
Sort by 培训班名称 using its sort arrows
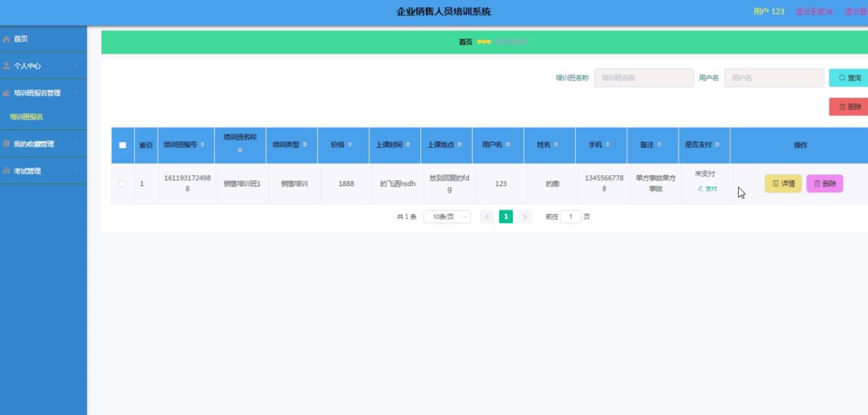(240, 150)
